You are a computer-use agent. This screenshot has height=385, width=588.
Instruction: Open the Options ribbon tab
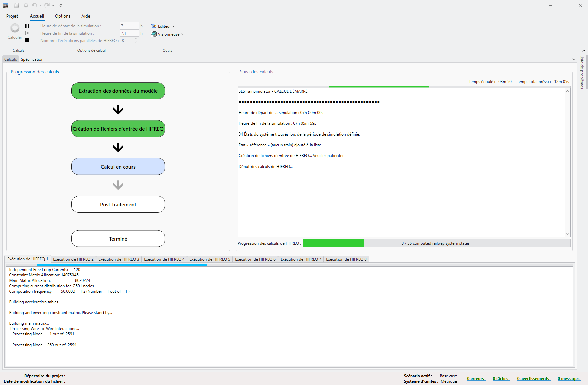63,16
